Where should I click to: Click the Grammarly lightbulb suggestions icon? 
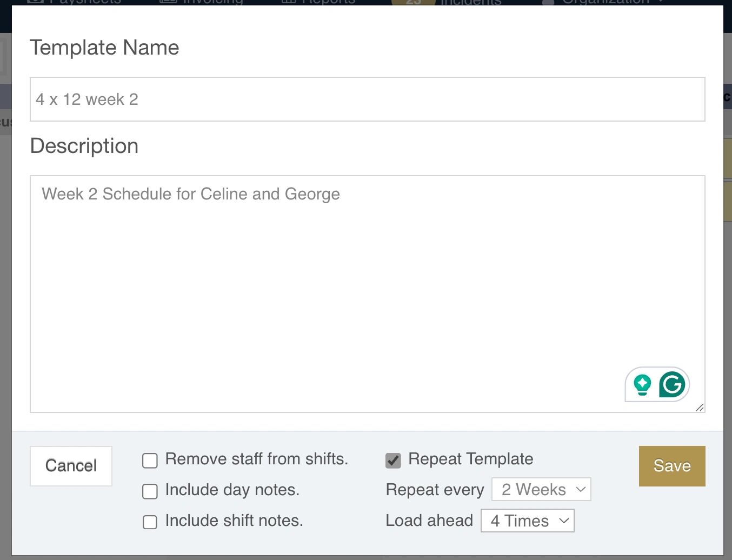pos(642,384)
